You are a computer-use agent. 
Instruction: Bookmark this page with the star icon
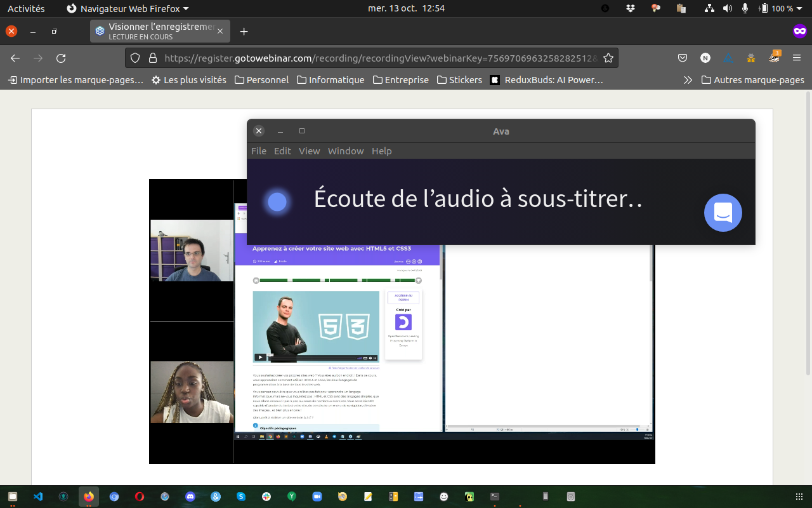[x=608, y=58]
